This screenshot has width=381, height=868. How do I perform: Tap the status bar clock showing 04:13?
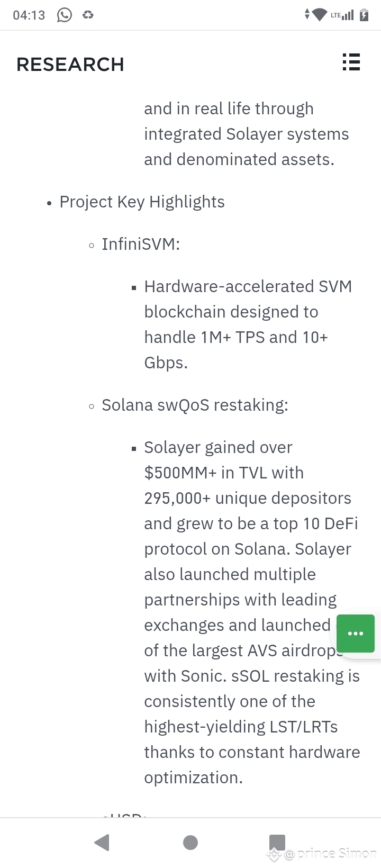[x=29, y=15]
